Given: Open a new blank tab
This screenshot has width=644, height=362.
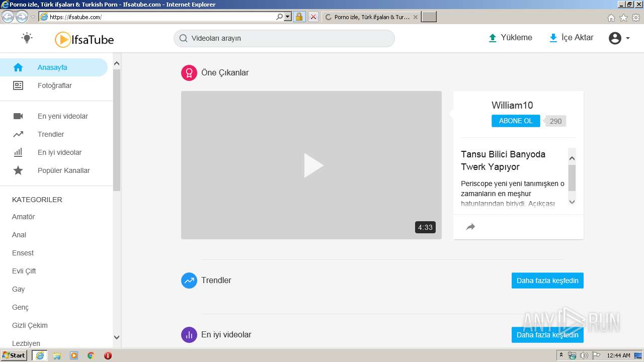Looking at the screenshot, I should tap(429, 17).
